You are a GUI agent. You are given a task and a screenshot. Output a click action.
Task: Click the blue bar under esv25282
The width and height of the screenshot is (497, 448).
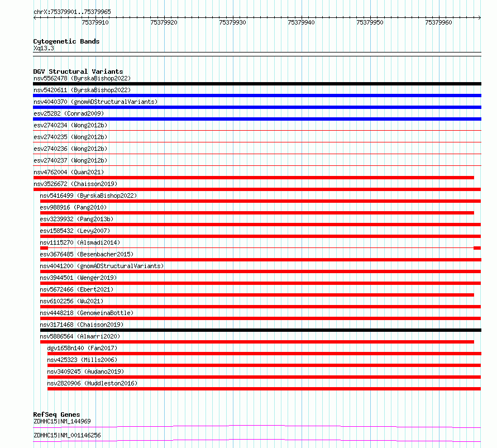(257, 119)
